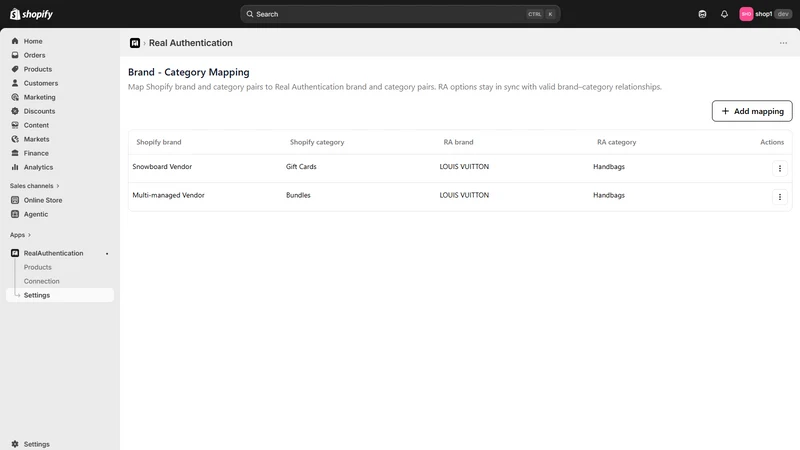This screenshot has height=450, width=800.
Task: Click the Shopify category column header
Action: tap(317, 142)
